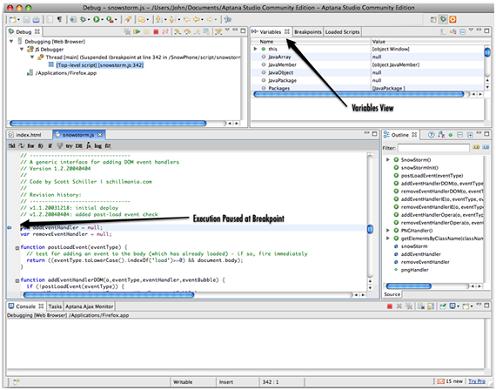The image size is (496, 390).
Task: Click the Step Into icon in Debug view
Action: coord(178,32)
